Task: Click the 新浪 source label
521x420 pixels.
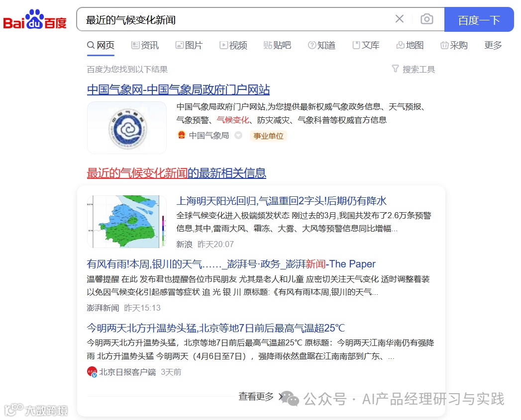Action: point(185,245)
